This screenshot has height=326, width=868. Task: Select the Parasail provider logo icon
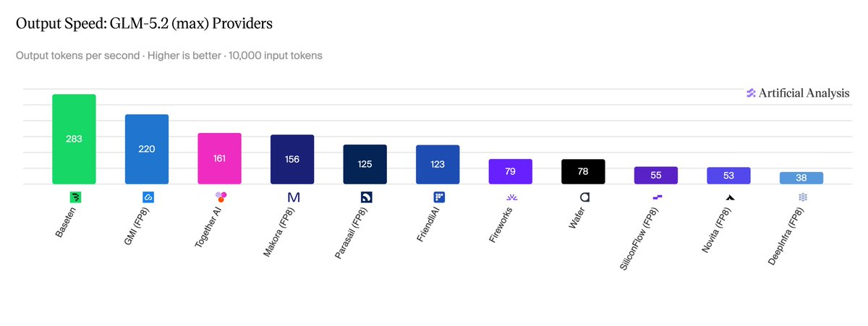365,197
